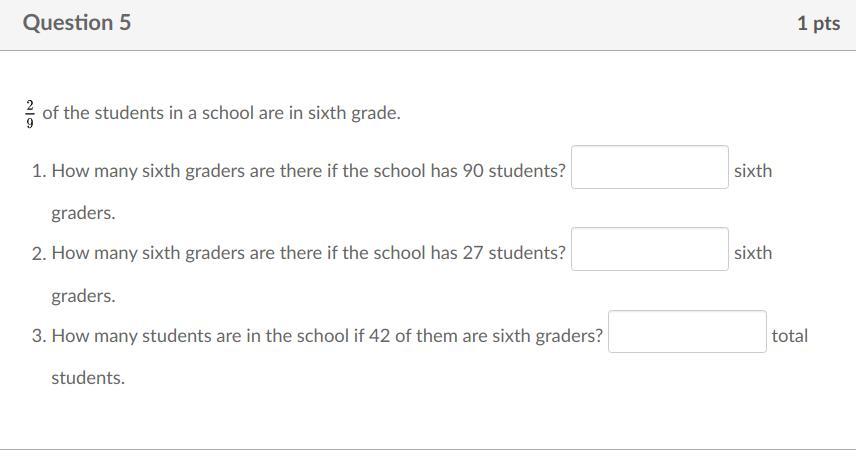Image resolution: width=856 pixels, height=457 pixels.
Task: Click the answer box for 27 students
Action: pyautogui.click(x=650, y=249)
